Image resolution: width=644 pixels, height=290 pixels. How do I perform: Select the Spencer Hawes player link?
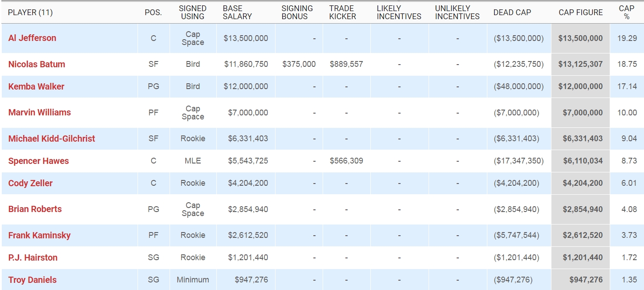(39, 161)
